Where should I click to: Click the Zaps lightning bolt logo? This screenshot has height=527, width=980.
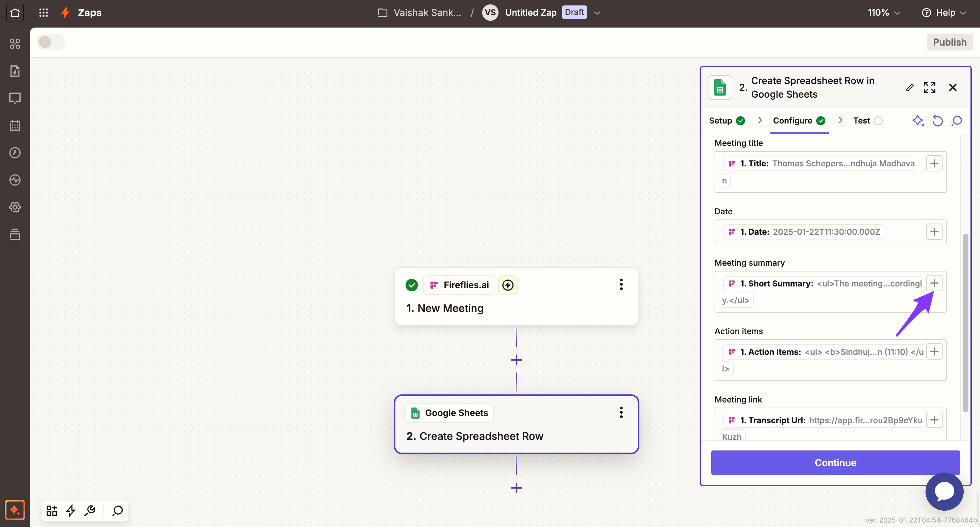pos(65,13)
